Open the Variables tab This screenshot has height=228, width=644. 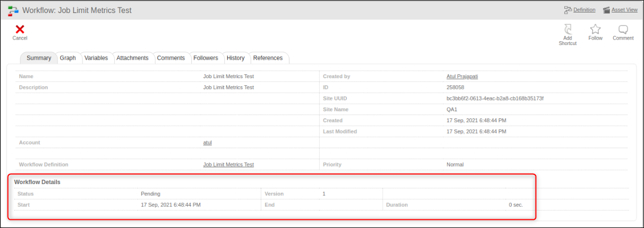[x=96, y=58]
